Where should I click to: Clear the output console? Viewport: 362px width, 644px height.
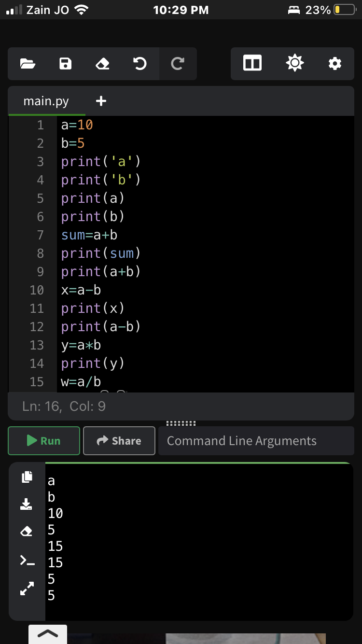pos(27,532)
